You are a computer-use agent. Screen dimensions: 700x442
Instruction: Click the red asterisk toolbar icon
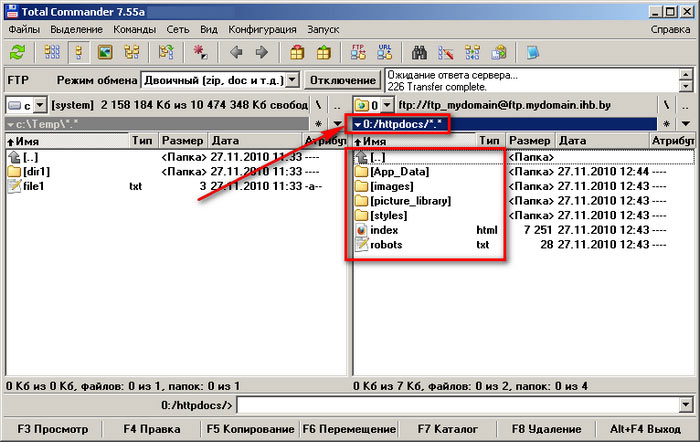click(x=200, y=53)
